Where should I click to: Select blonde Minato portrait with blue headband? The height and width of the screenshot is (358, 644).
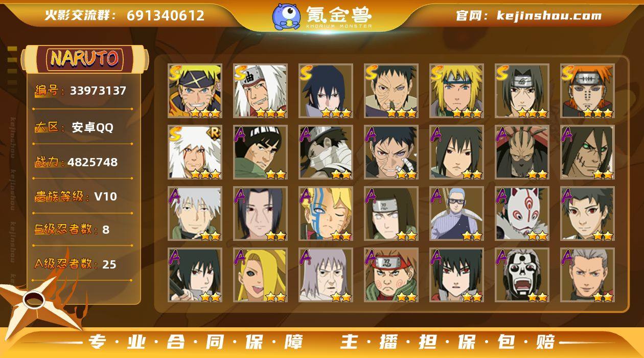tap(456, 91)
